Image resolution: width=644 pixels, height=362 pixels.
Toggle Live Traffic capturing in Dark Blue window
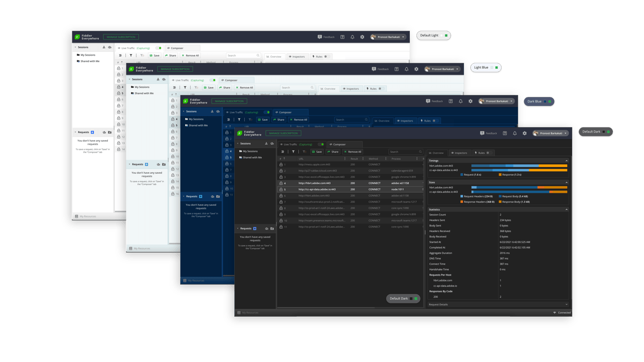[267, 112]
